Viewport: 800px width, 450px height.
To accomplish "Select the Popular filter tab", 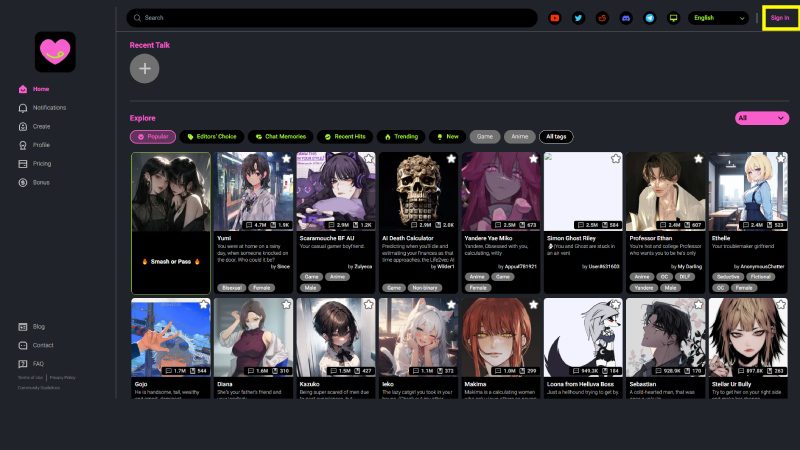I will [x=153, y=137].
